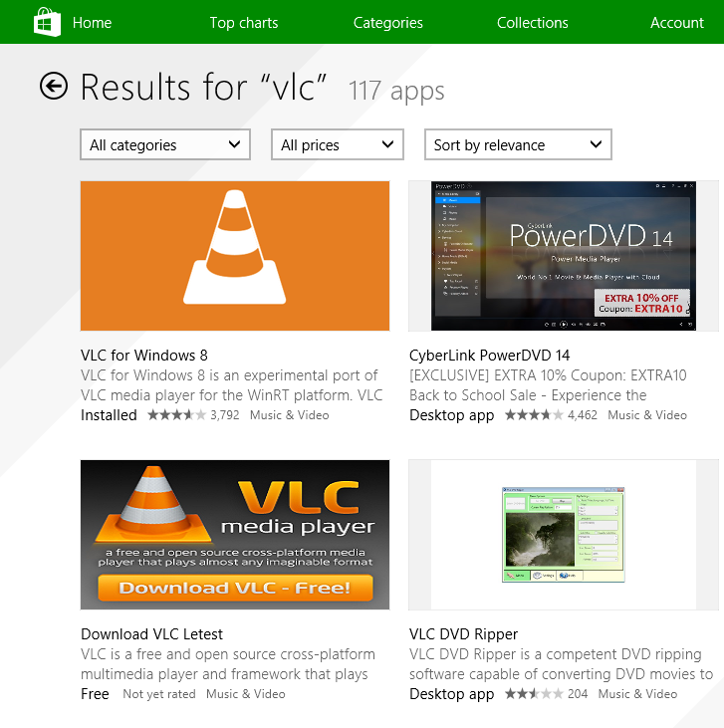The height and width of the screenshot is (728, 724).
Task: Open the VLC media player banner tile
Action: click(x=235, y=535)
